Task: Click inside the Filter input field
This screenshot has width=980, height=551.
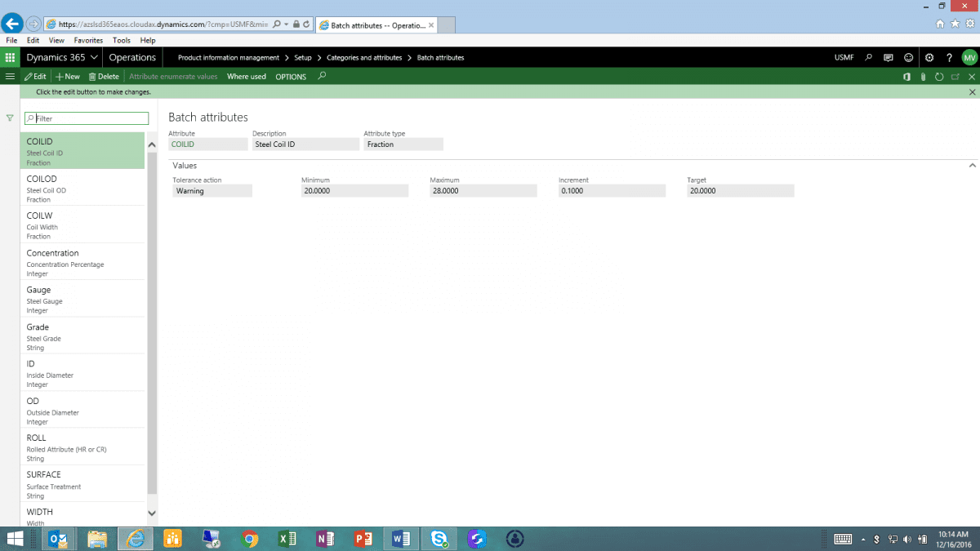Action: pos(86,118)
